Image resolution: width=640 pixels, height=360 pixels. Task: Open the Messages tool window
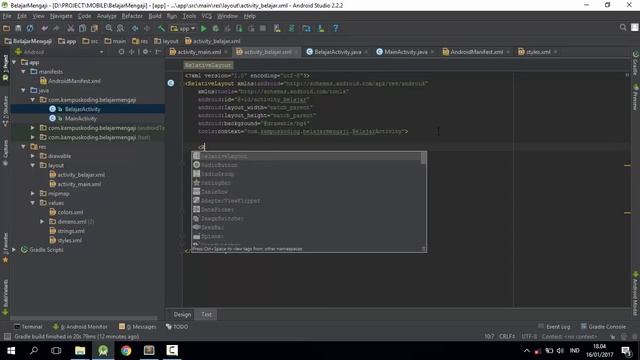[138, 327]
